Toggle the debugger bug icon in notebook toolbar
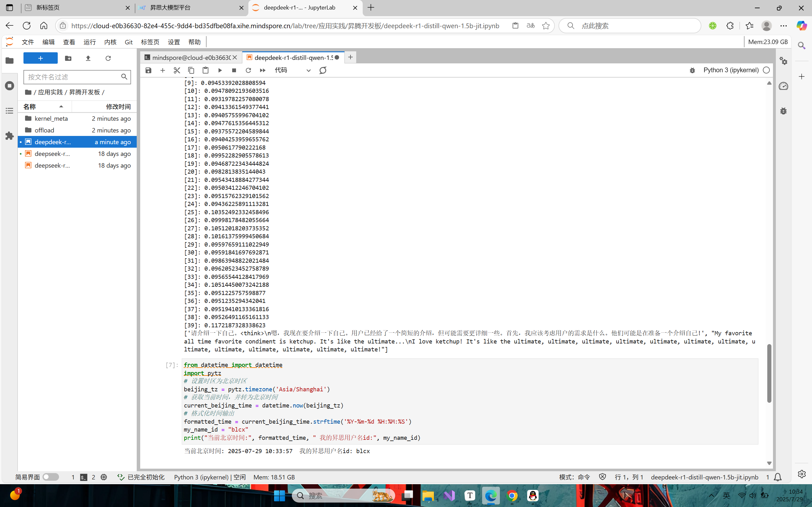 pyautogui.click(x=692, y=70)
